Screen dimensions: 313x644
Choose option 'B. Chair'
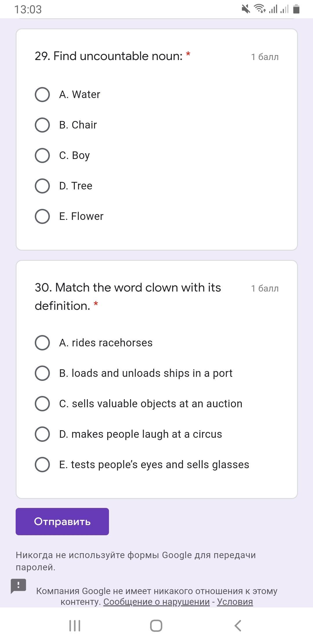pos(42,125)
